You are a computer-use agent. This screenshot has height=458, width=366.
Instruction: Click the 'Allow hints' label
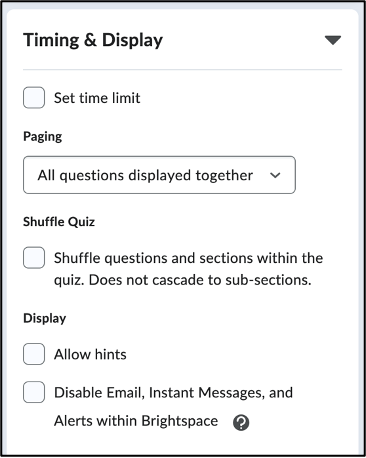(90, 354)
